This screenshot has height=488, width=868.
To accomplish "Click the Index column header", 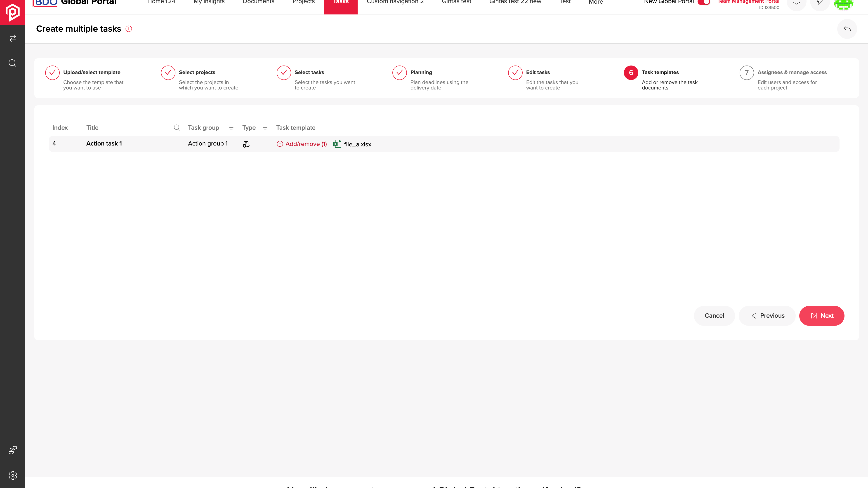I will pyautogui.click(x=60, y=128).
